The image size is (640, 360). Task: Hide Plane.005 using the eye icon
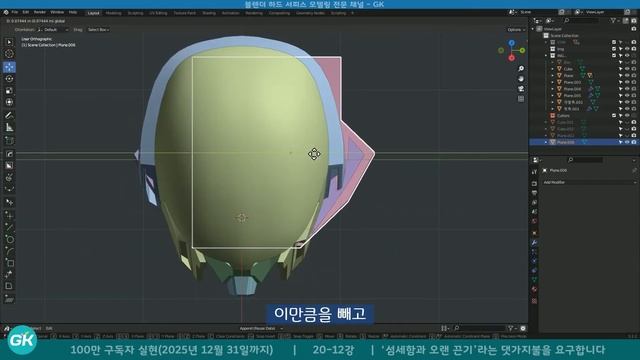pos(627,96)
